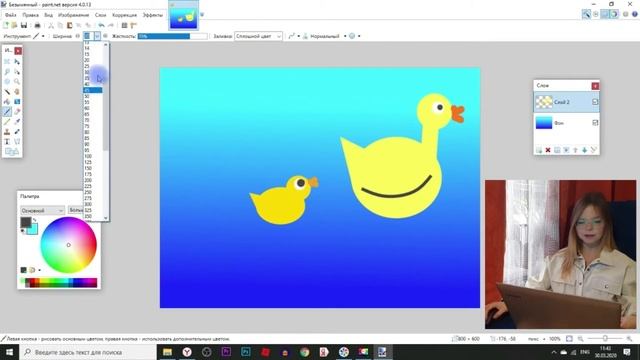Select the Move Selected Pixels tool
Image resolution: width=640 pixels, height=360 pixels.
pos(17,62)
